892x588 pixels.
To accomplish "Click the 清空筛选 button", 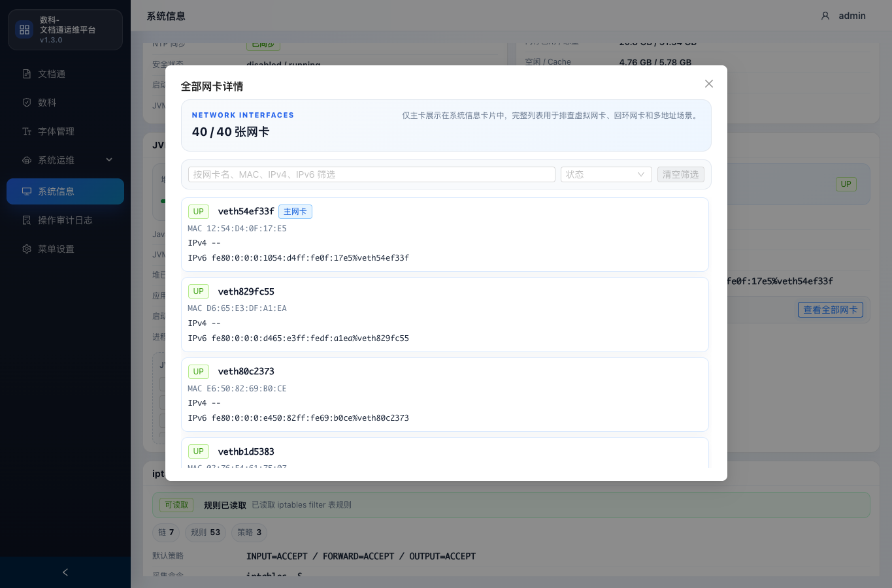I will coord(681,174).
